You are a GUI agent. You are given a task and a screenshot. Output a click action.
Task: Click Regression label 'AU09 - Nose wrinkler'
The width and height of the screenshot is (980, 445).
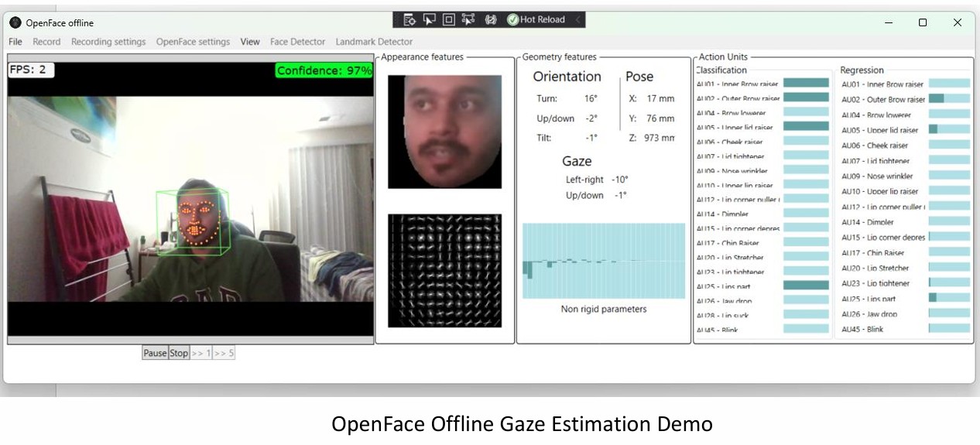(878, 176)
